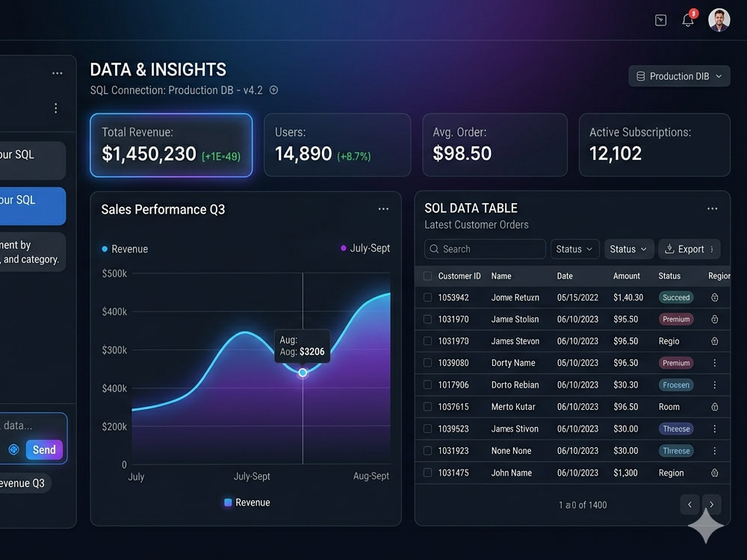
Task: Open the Export button's dots menu
Action: pos(712,249)
